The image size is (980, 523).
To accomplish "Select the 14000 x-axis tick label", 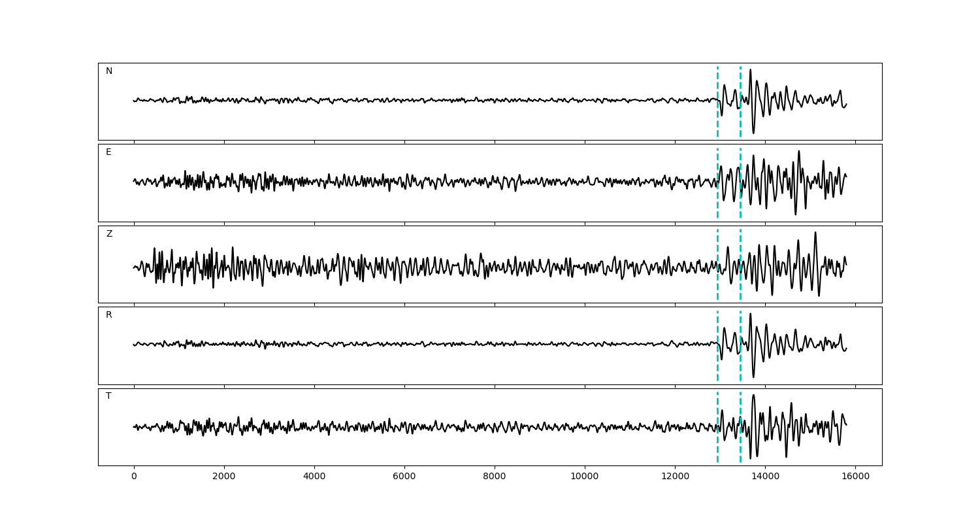I will tap(765, 477).
